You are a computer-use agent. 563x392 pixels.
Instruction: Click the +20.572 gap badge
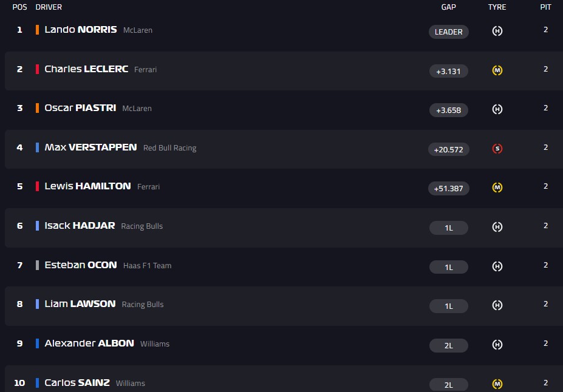pyautogui.click(x=448, y=149)
